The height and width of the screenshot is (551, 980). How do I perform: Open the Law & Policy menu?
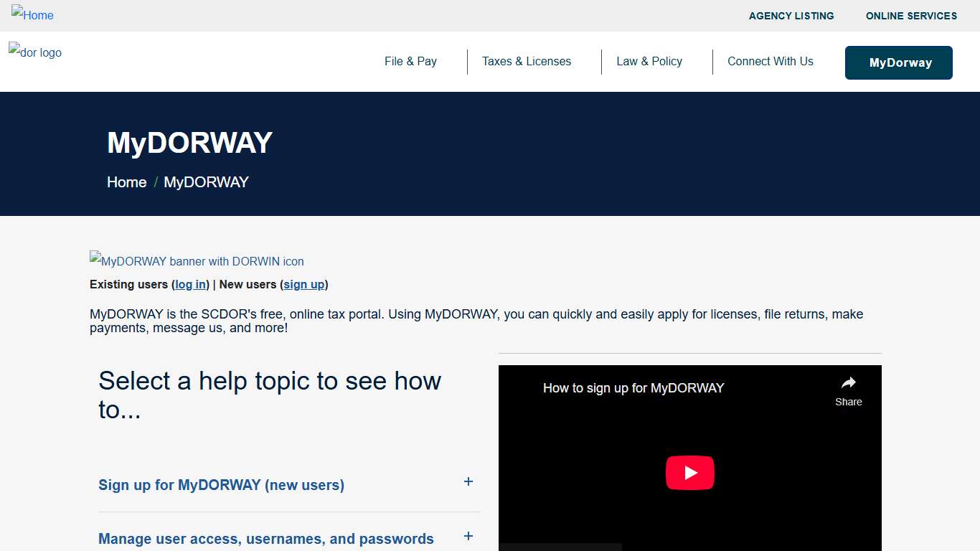tap(649, 62)
